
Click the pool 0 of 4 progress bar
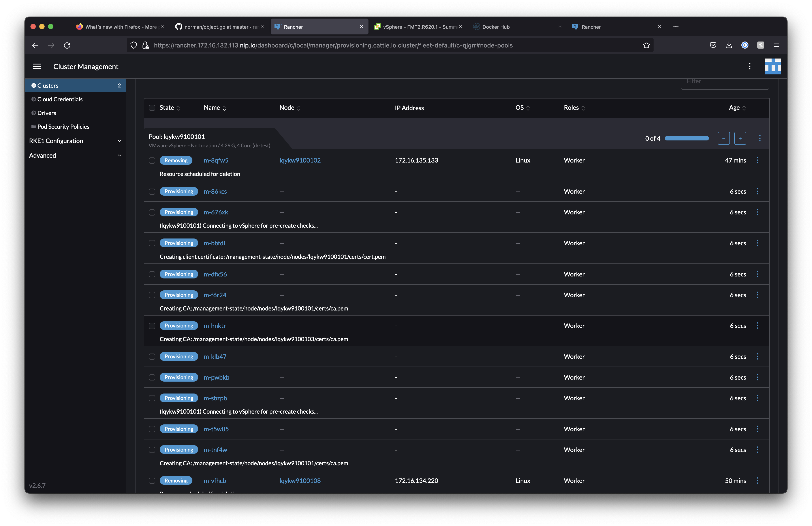[x=686, y=138]
